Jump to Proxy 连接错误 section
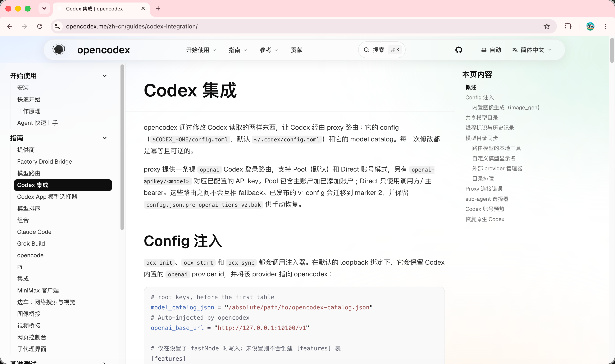Viewport: 615px width, 364px height. point(484,189)
